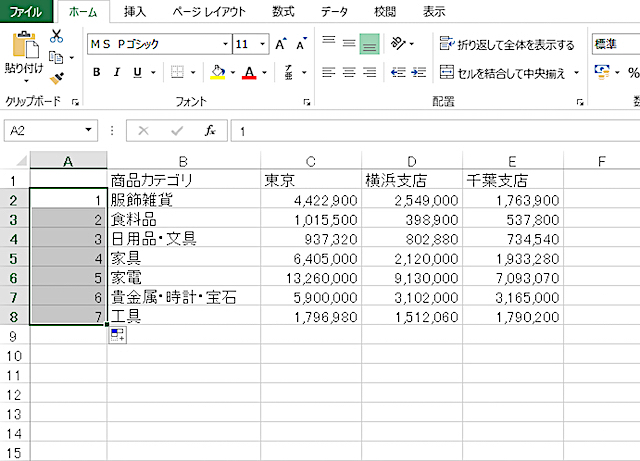Image resolution: width=640 pixels, height=461 pixels.
Task: Click the Center horizontal alignment icon
Action: pos(350,72)
